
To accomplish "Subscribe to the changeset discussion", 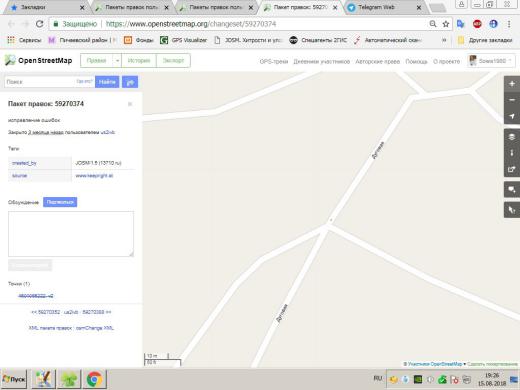I will (60, 202).
